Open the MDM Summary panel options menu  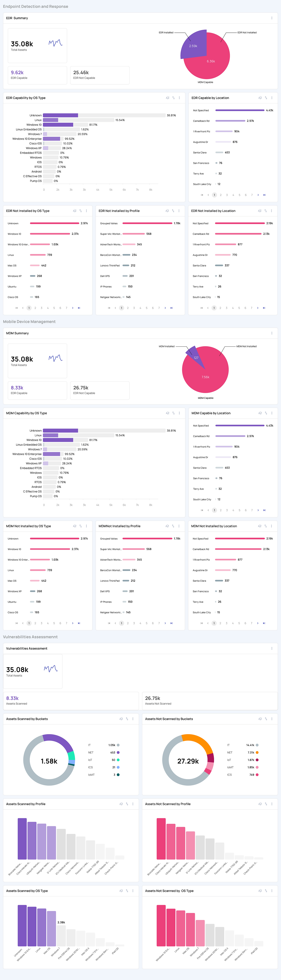[271, 333]
